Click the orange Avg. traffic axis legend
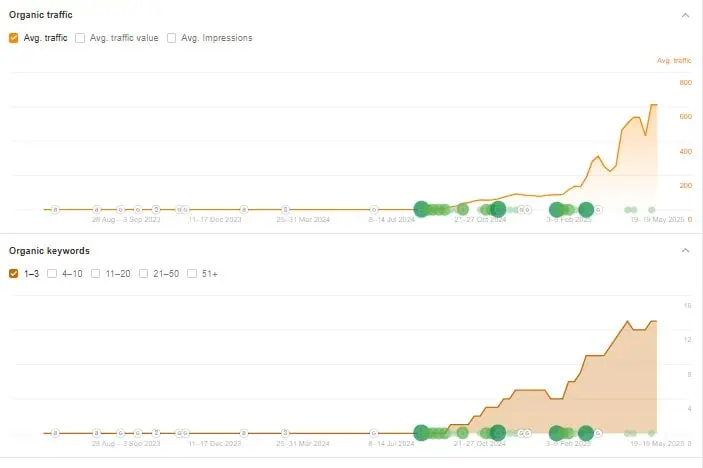 (674, 61)
